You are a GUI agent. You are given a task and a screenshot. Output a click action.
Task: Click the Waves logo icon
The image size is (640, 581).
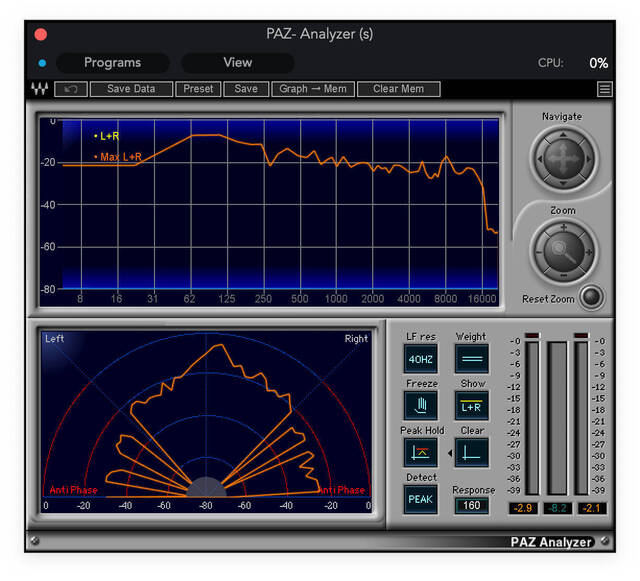pyautogui.click(x=39, y=89)
